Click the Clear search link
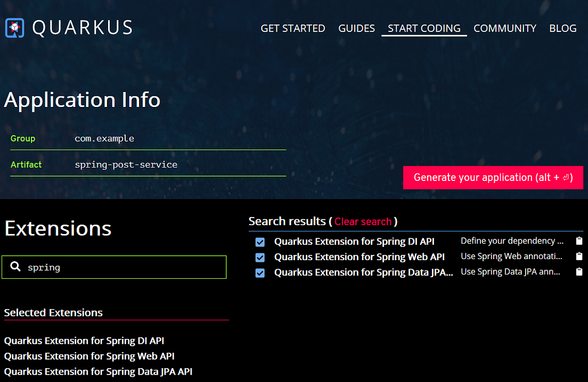Viewport: 588px width, 382px height. (x=363, y=221)
